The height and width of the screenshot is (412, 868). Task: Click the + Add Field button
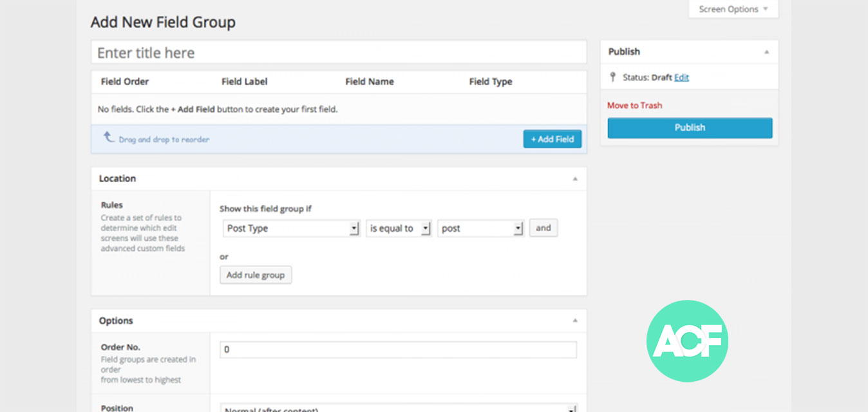pos(552,138)
